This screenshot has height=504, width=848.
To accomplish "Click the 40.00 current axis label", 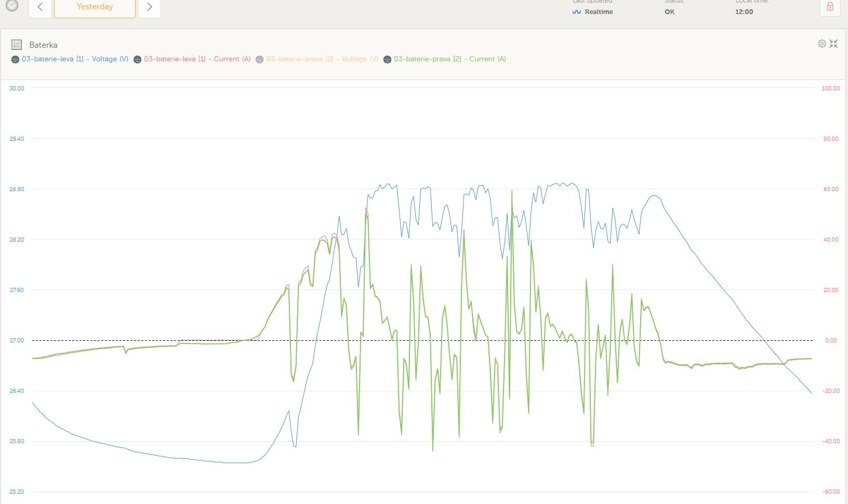I will point(831,240).
